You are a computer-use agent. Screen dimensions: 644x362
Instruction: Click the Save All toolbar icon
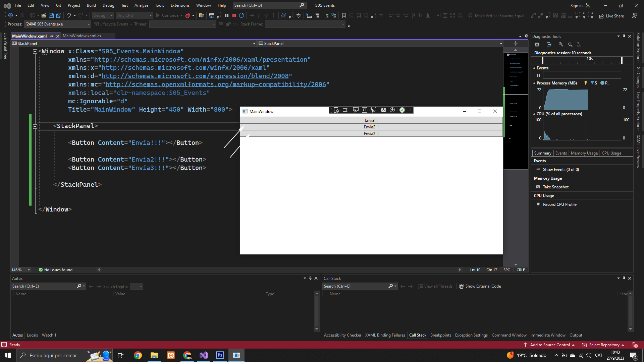[59, 15]
